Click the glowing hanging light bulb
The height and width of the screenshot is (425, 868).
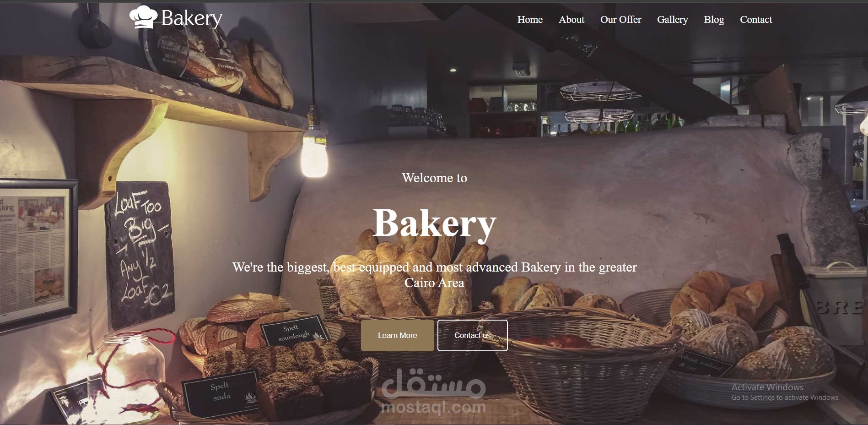pyautogui.click(x=314, y=156)
